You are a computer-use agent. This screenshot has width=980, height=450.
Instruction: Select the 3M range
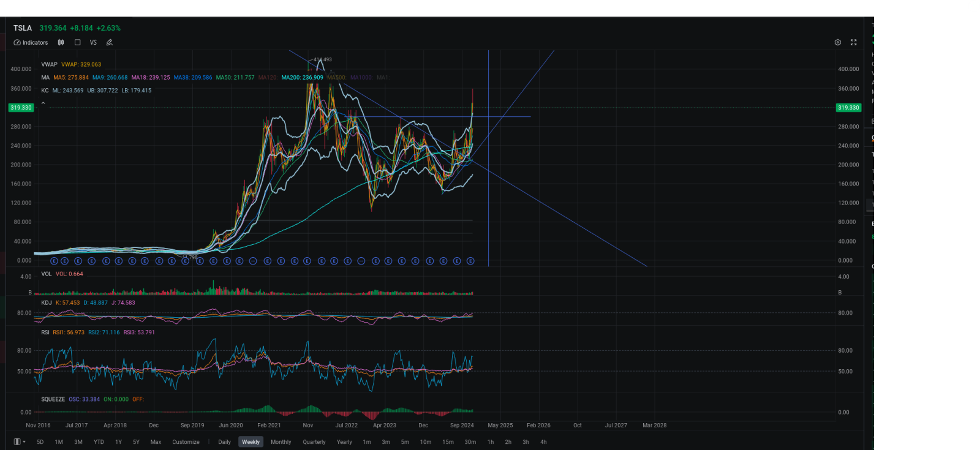78,442
